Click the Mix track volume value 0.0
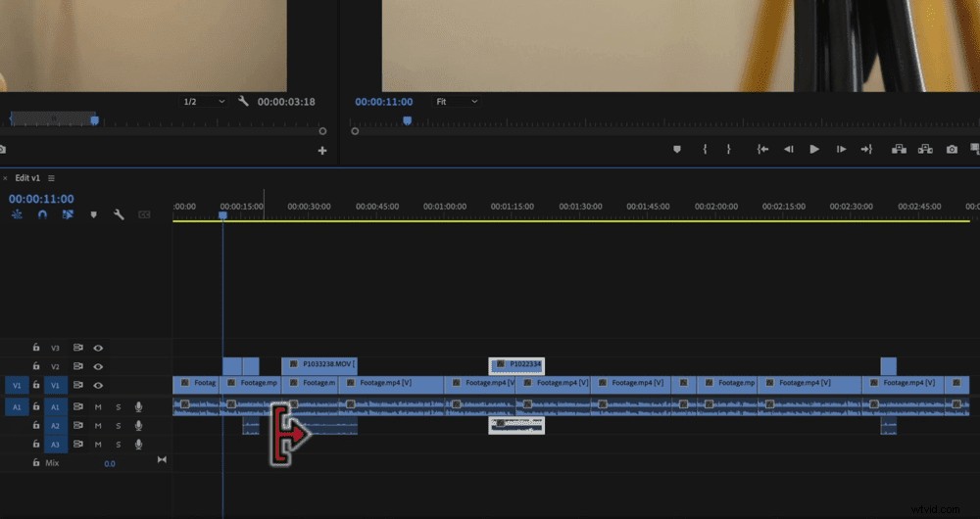The width and height of the screenshot is (980, 519). (110, 463)
